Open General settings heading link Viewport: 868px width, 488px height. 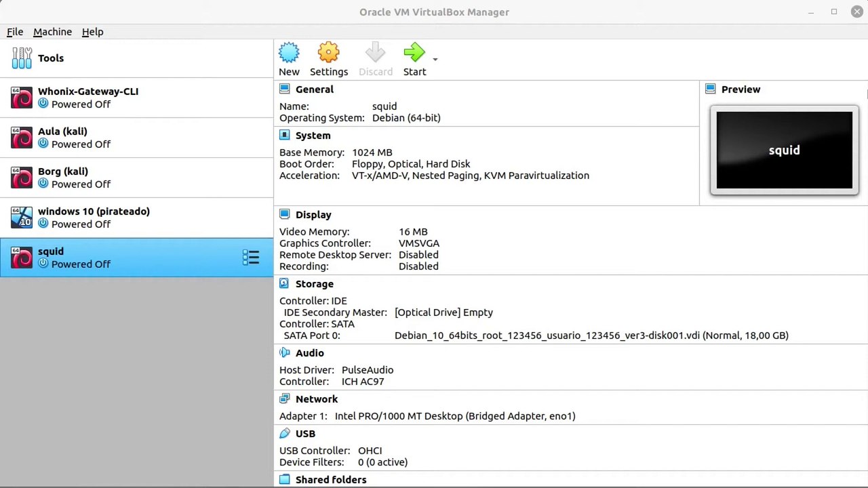coord(315,89)
